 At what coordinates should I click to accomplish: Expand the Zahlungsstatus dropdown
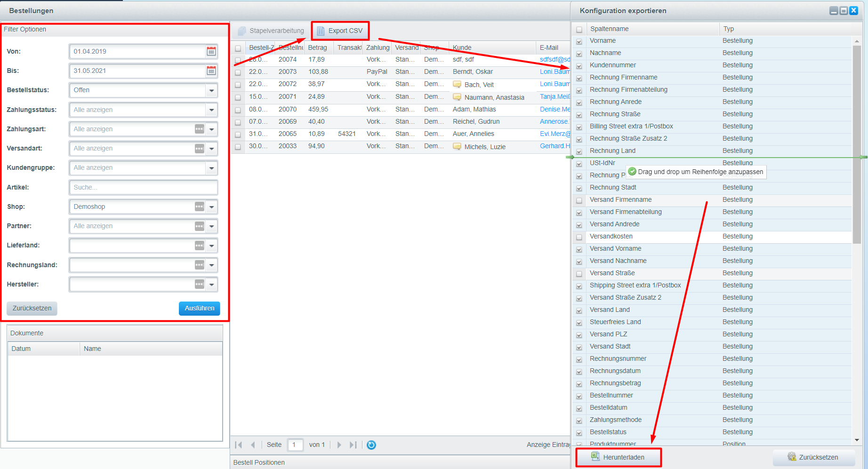click(x=211, y=110)
